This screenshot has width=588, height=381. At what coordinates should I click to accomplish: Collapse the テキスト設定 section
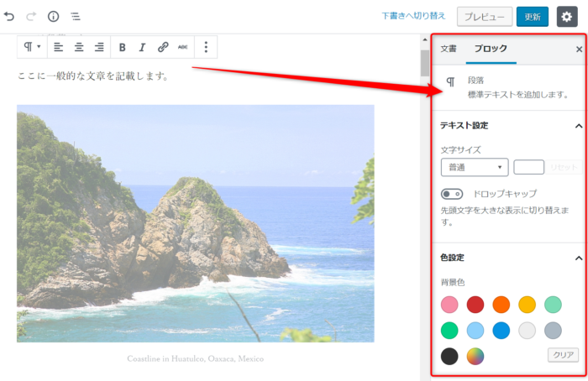(578, 125)
